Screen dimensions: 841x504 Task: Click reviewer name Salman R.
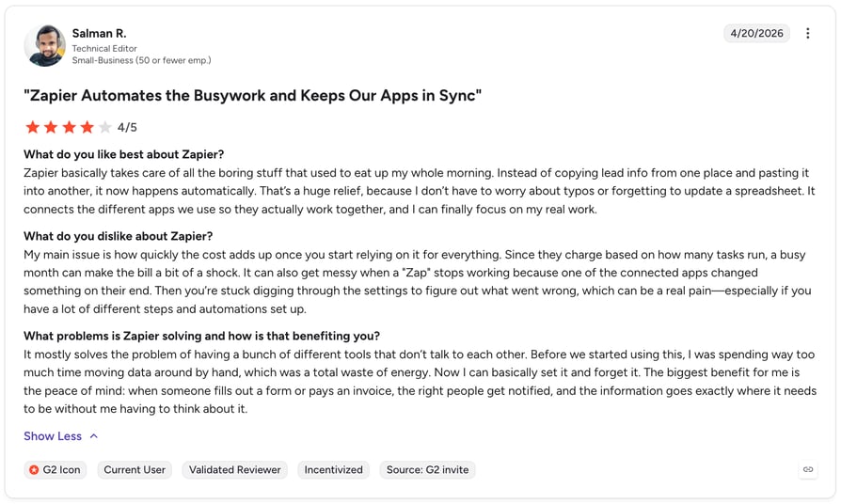pos(99,33)
